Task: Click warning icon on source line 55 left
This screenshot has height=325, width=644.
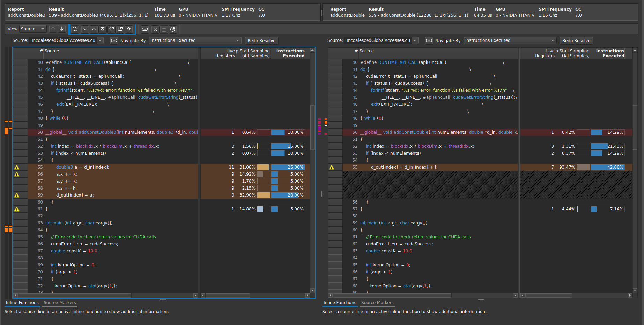Action: pyautogui.click(x=17, y=167)
